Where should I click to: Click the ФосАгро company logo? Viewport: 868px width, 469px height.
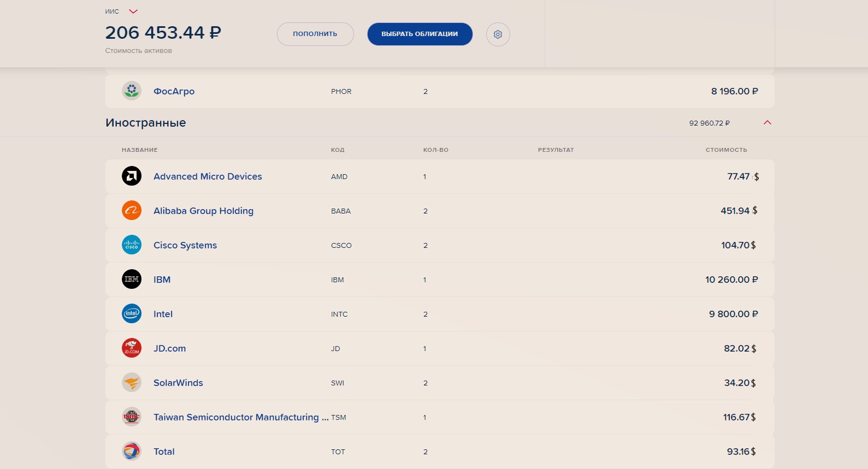pos(132,91)
